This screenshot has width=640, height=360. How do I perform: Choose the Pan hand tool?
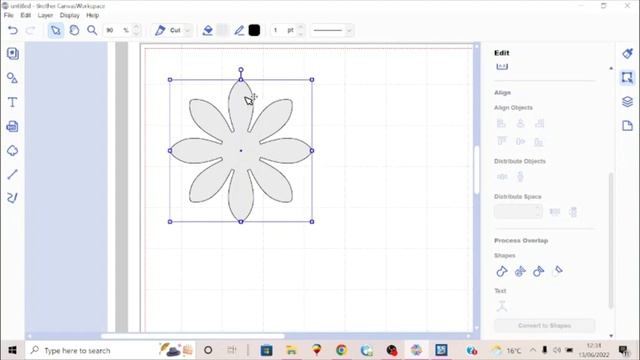pyautogui.click(x=74, y=30)
